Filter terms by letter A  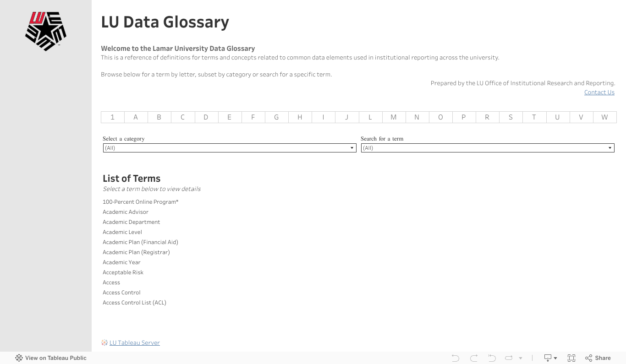(136, 117)
